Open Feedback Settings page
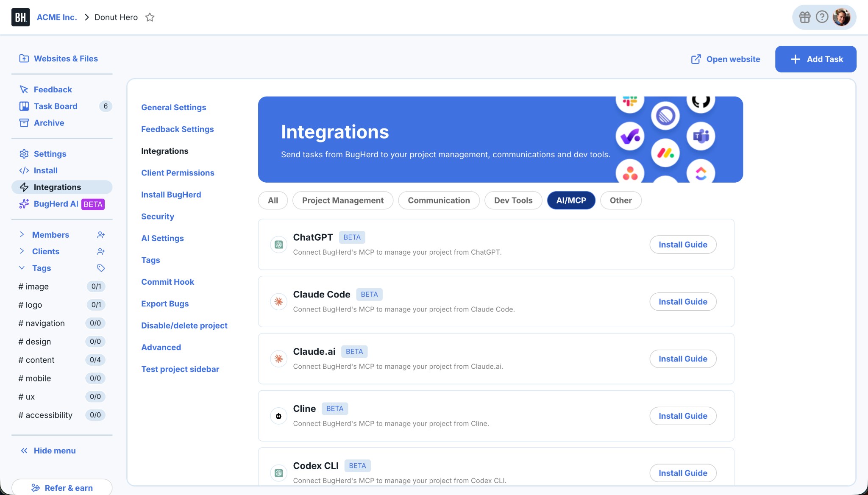This screenshot has height=495, width=868. point(178,129)
